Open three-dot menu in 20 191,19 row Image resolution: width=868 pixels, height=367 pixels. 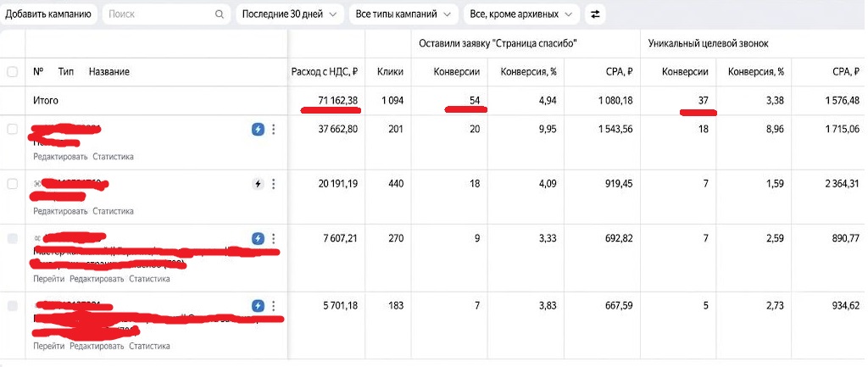274,184
